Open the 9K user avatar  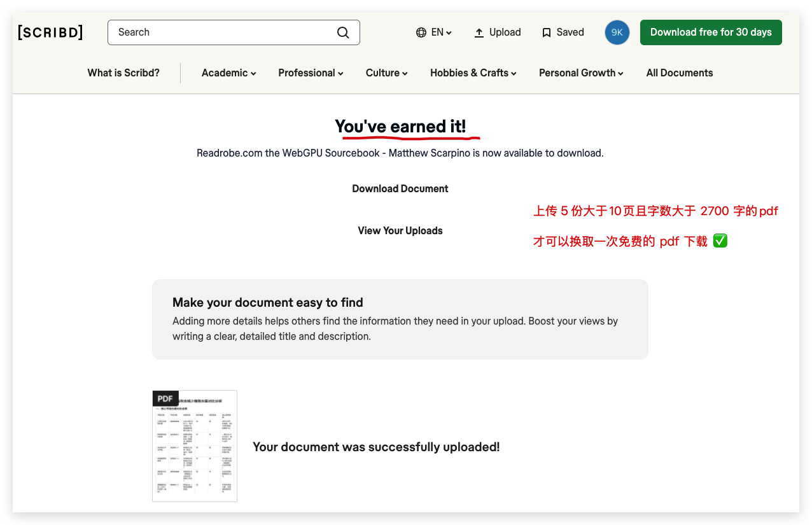point(617,32)
